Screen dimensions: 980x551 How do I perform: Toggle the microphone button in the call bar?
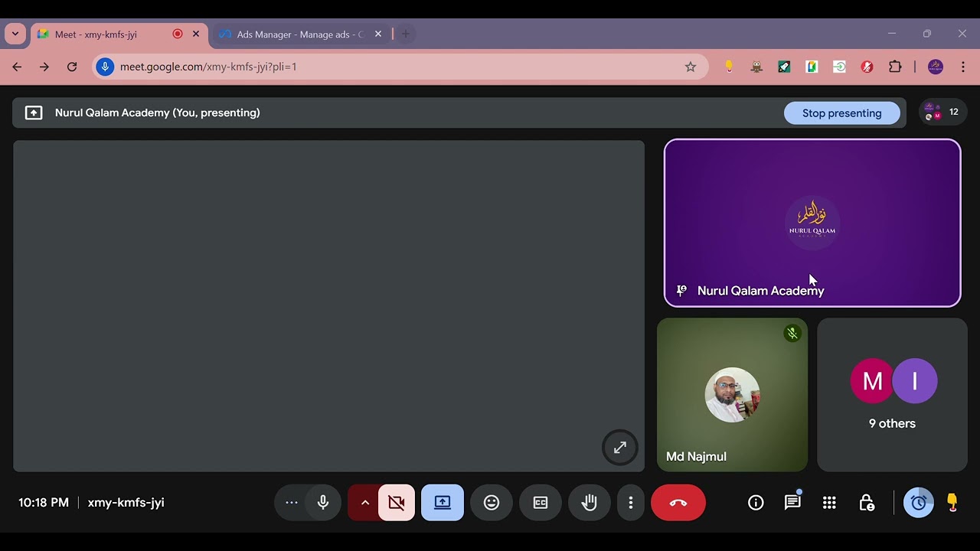pyautogui.click(x=323, y=503)
